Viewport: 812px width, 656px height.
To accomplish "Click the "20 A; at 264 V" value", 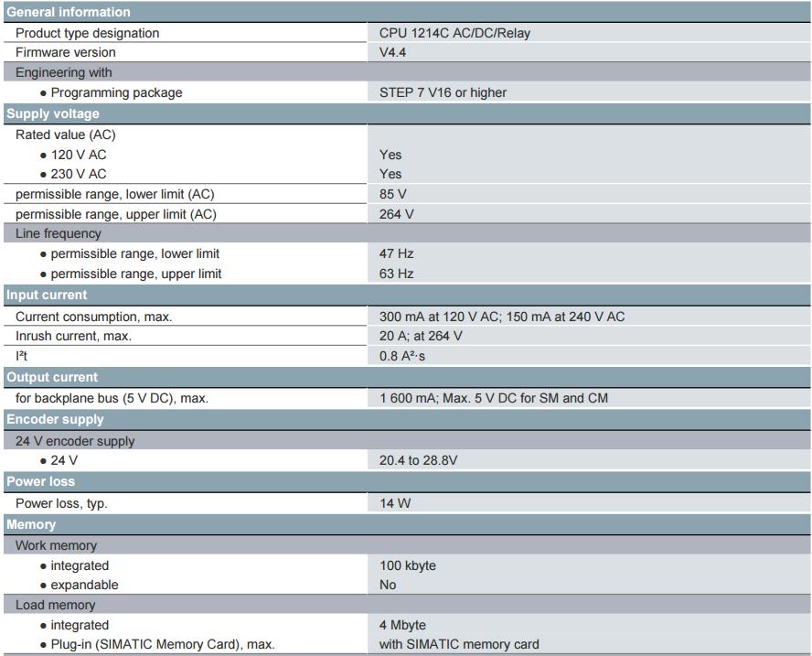I will (421, 337).
